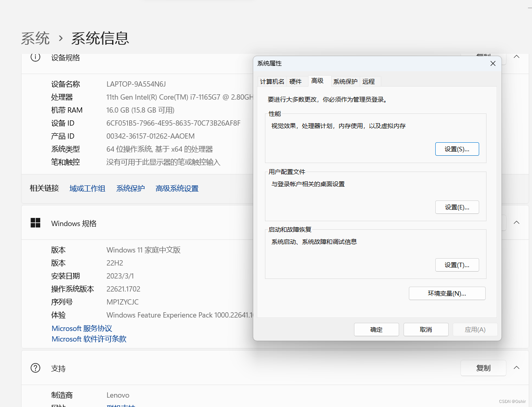The width and height of the screenshot is (532, 407).
Task: Select the 远程 tab
Action: point(369,82)
